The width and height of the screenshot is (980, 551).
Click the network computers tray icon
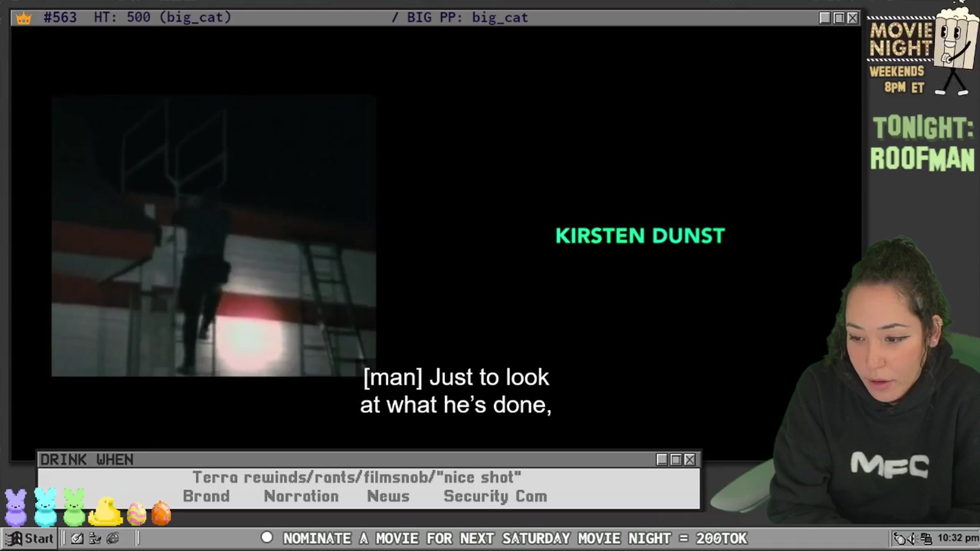pyautogui.click(x=926, y=538)
